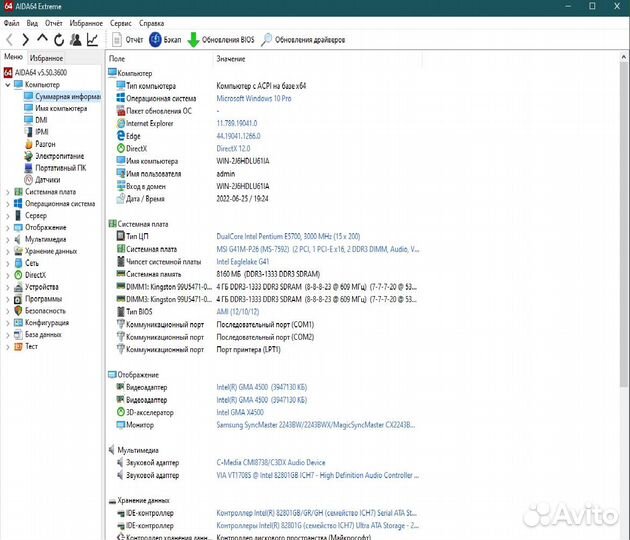Select the Конфигурация tree item
The height and width of the screenshot is (540, 630).
(x=41, y=323)
